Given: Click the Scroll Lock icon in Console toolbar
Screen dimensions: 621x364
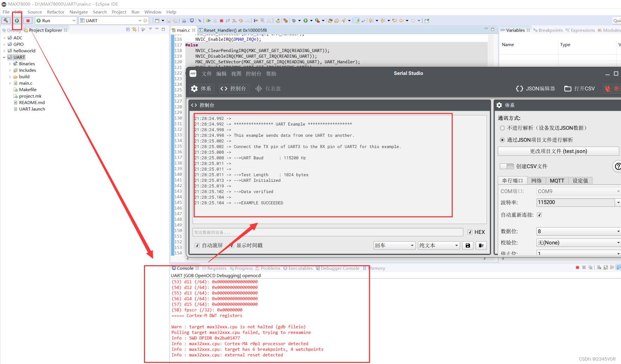Looking at the screenshot, I should coord(606,268).
